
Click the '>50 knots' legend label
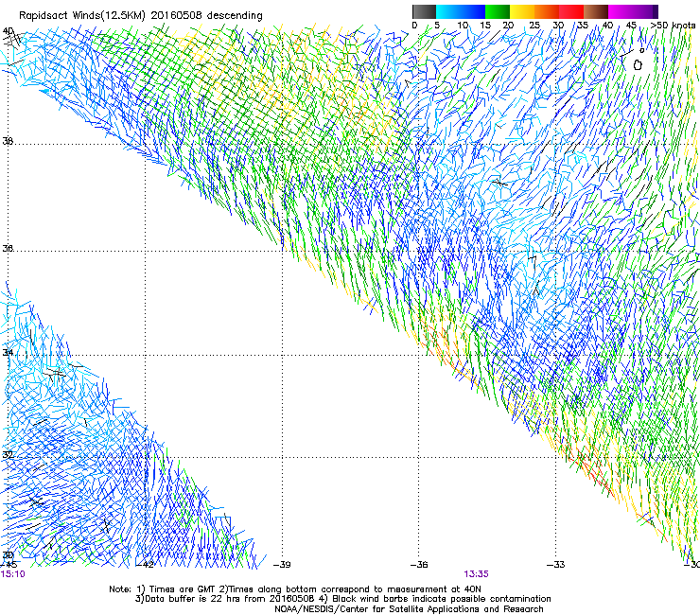pos(673,26)
